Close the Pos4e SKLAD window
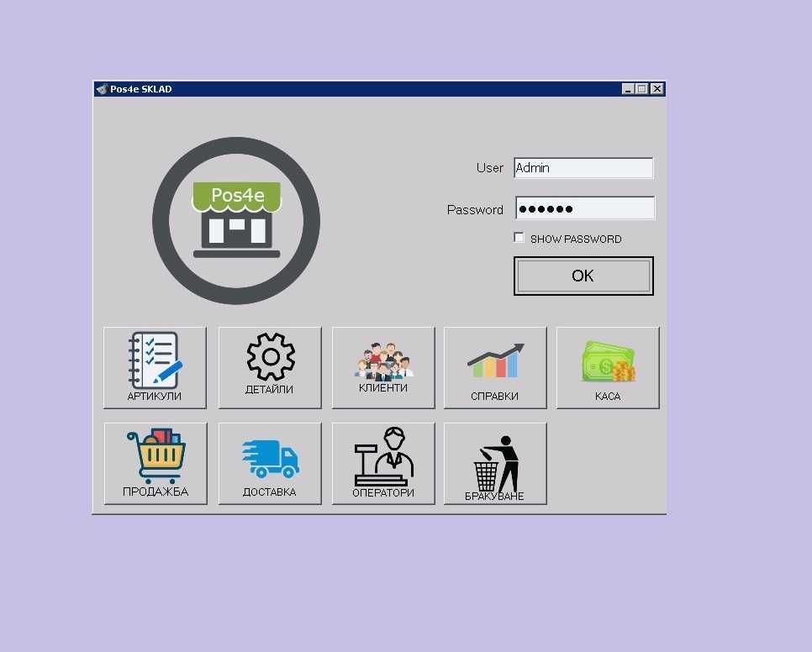 pos(656,89)
